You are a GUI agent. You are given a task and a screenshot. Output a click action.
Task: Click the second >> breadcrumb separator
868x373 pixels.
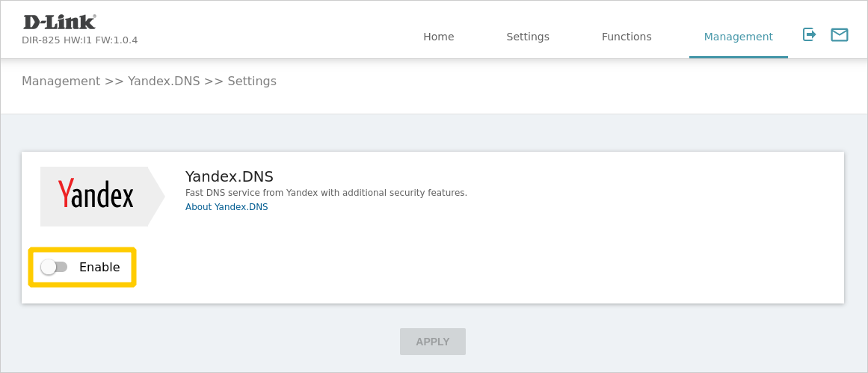click(214, 81)
